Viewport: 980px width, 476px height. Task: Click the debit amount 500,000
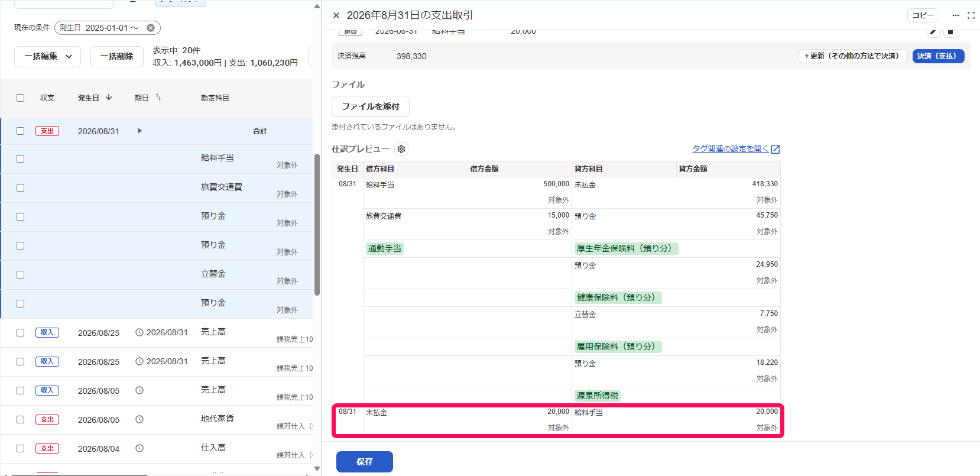pyautogui.click(x=556, y=184)
